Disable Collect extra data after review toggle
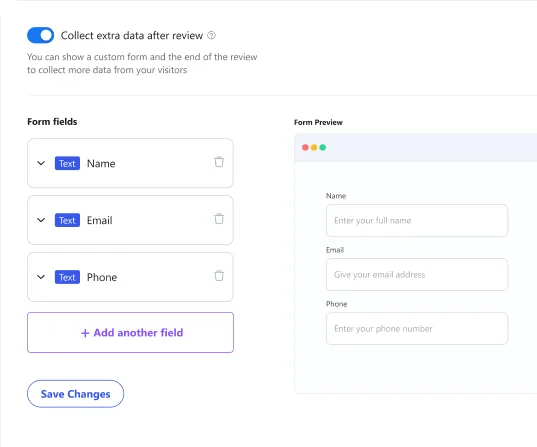537x447 pixels. (40, 35)
